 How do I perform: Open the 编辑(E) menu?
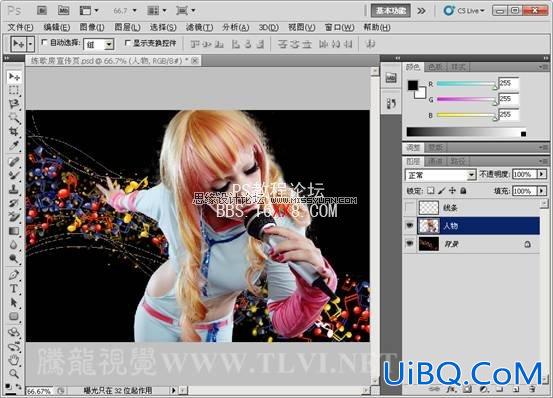coord(56,27)
